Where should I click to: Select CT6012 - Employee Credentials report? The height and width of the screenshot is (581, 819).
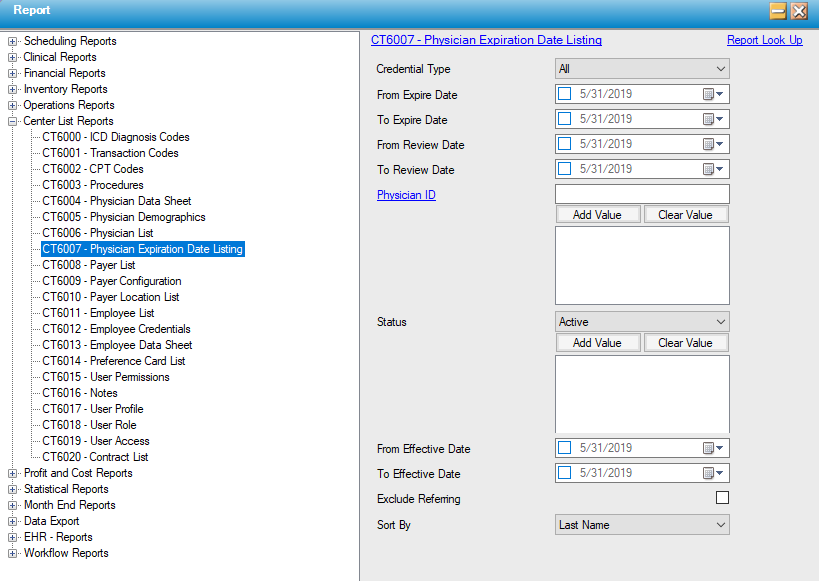(x=116, y=329)
